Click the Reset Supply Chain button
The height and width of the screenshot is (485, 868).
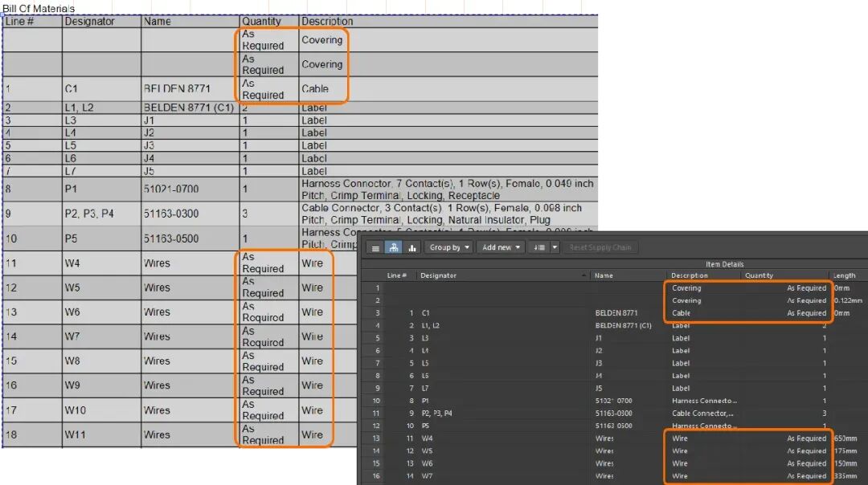[x=601, y=248]
